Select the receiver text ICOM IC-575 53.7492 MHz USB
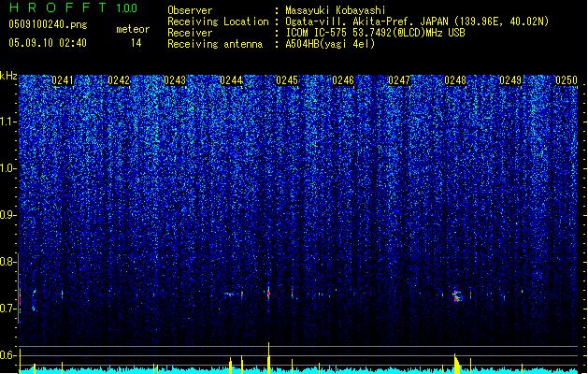 pos(376,33)
